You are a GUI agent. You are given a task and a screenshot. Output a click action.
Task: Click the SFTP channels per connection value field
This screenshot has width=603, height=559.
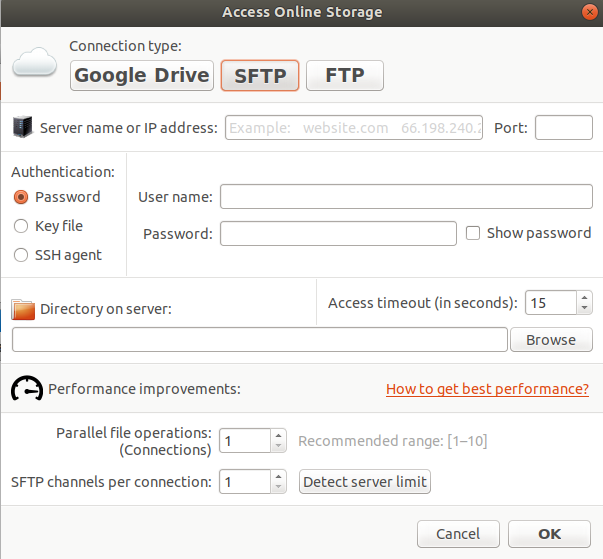[x=245, y=482]
